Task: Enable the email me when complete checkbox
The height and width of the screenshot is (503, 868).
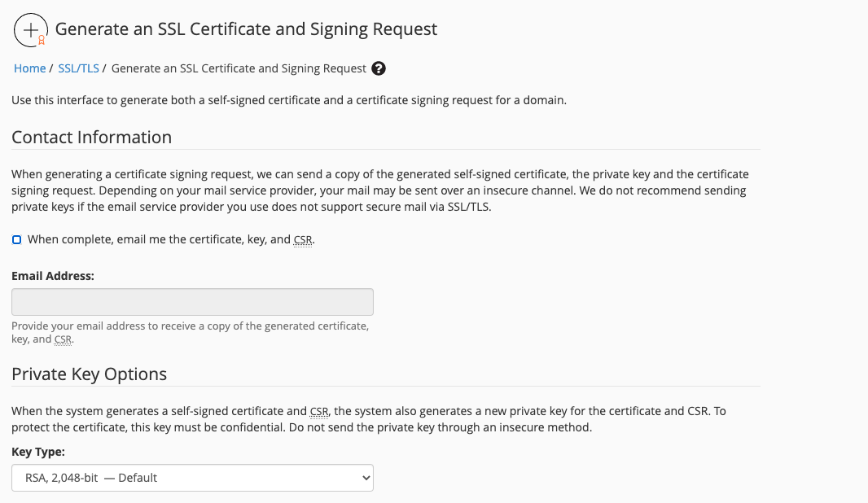Action: click(16, 239)
